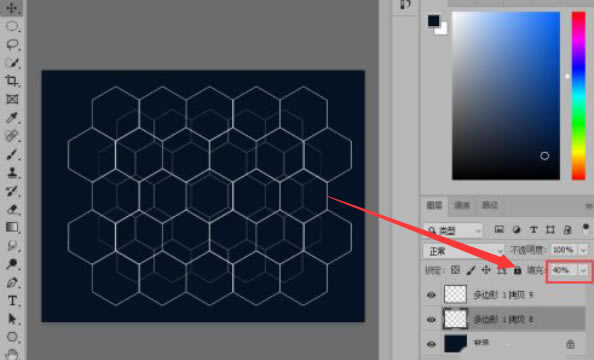The width and height of the screenshot is (594, 360).
Task: Toggle the layer filtering switch on/off
Action: (586, 229)
